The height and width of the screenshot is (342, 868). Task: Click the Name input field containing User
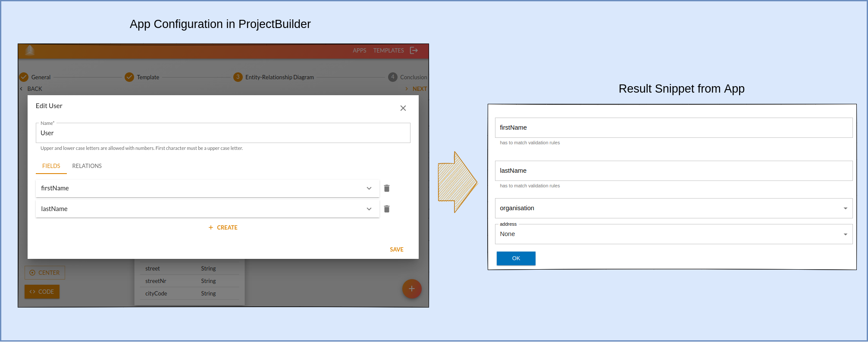click(223, 133)
